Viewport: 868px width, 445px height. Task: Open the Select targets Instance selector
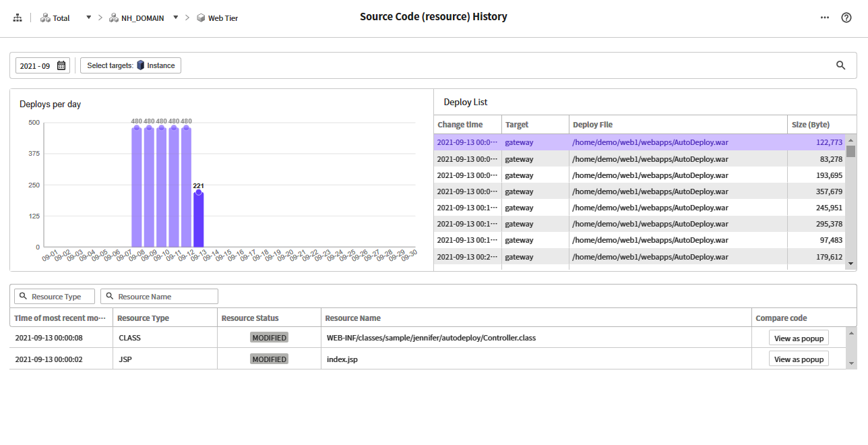131,65
